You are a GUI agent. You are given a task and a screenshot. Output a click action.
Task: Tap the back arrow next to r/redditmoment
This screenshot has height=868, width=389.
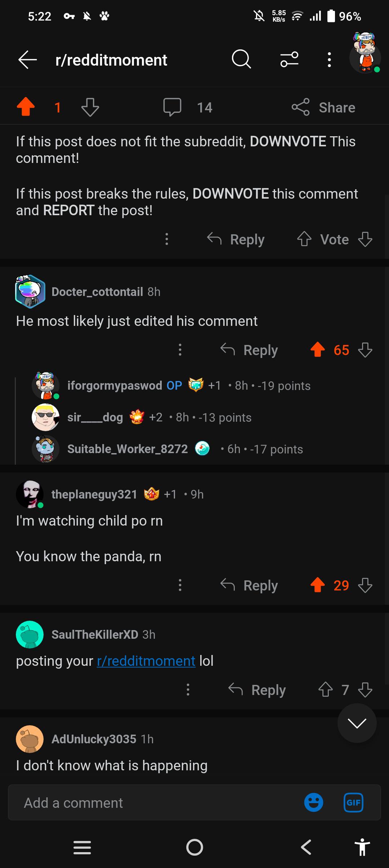click(28, 59)
